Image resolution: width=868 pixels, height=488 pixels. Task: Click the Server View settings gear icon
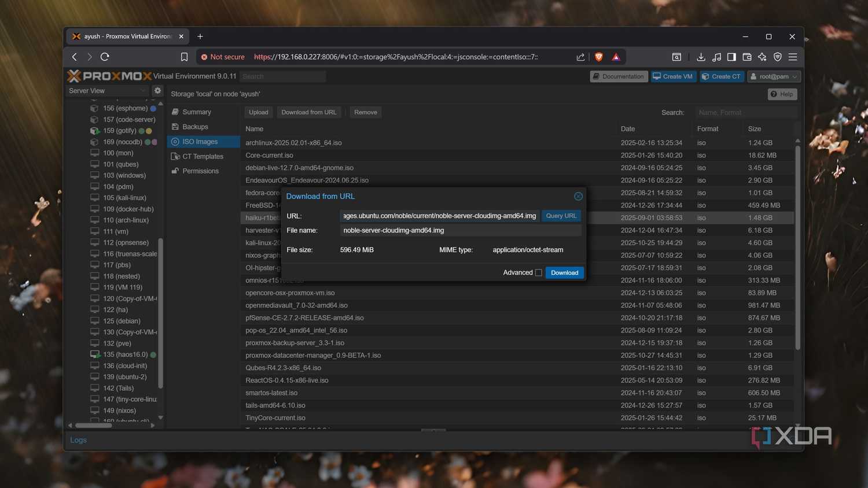(x=157, y=91)
